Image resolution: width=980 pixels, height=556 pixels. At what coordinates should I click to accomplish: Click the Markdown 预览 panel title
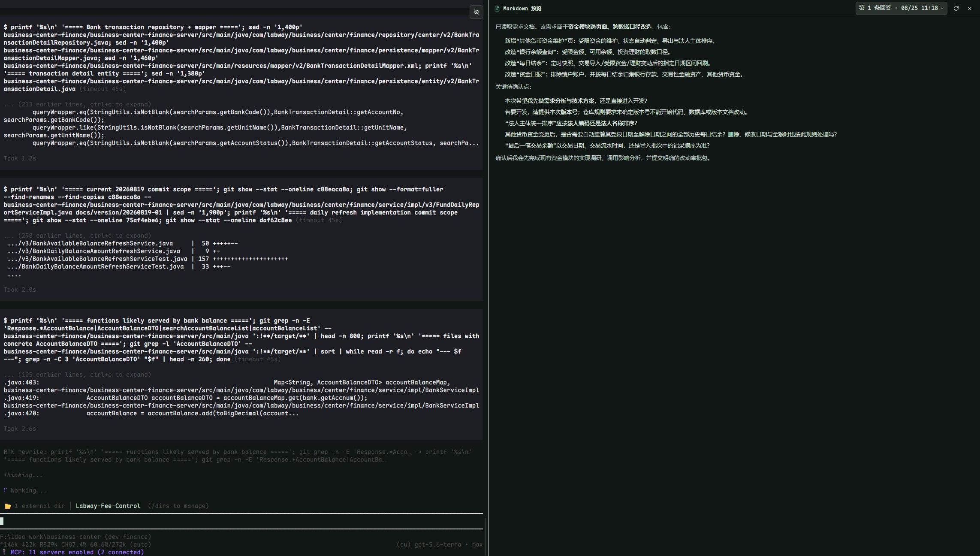tap(522, 9)
